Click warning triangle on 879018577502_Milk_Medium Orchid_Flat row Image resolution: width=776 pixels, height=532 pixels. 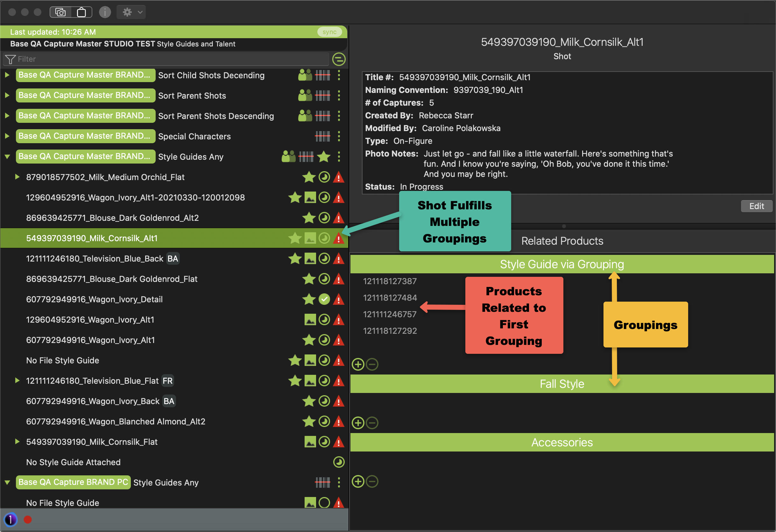(339, 177)
